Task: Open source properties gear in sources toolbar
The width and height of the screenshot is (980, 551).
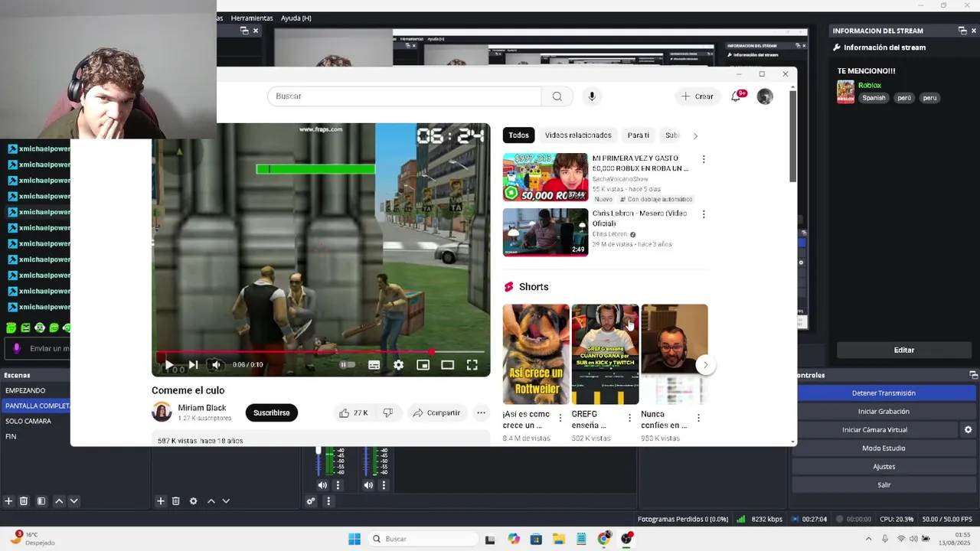Action: click(x=193, y=501)
